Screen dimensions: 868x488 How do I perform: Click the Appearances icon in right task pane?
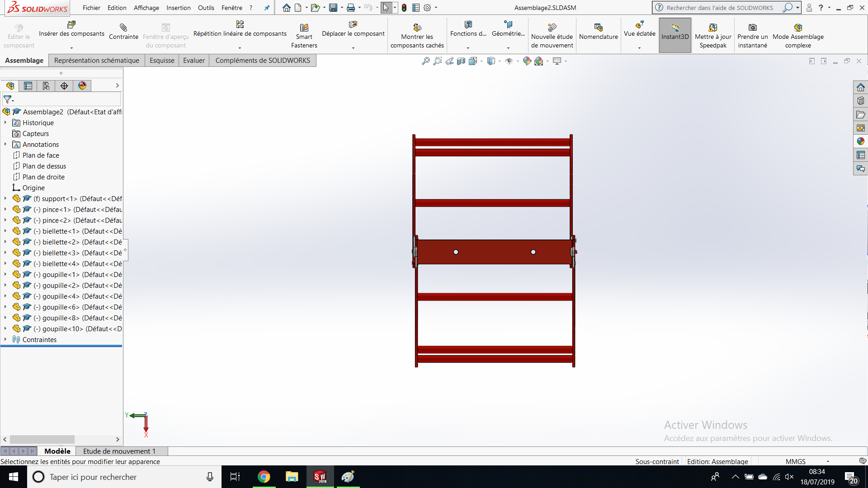(x=860, y=141)
